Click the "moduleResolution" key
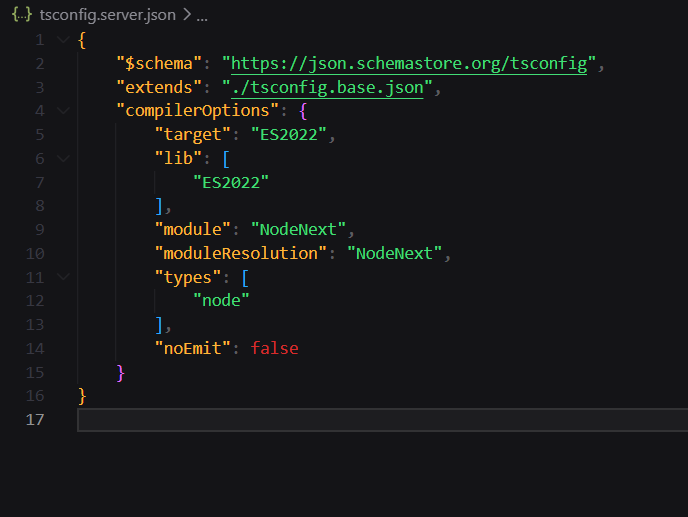 click(x=241, y=253)
